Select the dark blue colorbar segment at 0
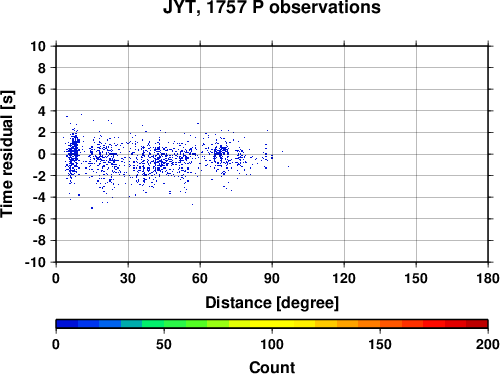This screenshot has width=500, height=374. coord(67,324)
